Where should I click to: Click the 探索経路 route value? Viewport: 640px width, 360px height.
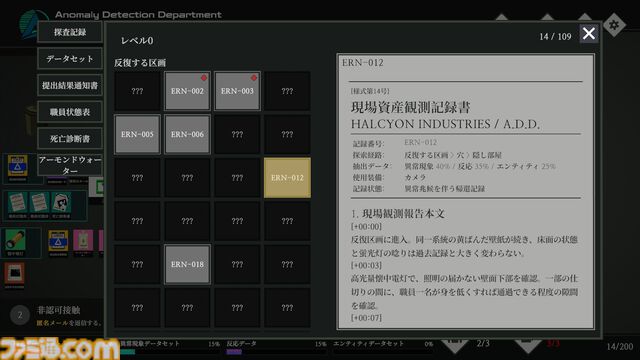[453, 155]
